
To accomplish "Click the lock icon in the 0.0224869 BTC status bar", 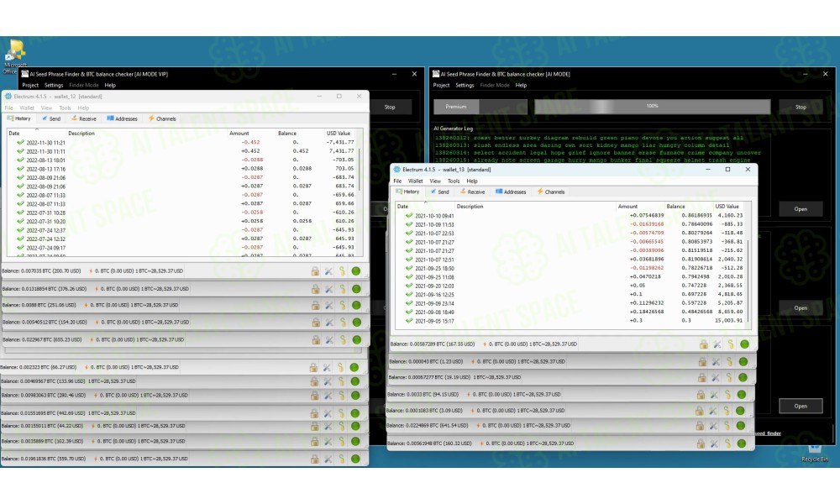I will coord(700,426).
